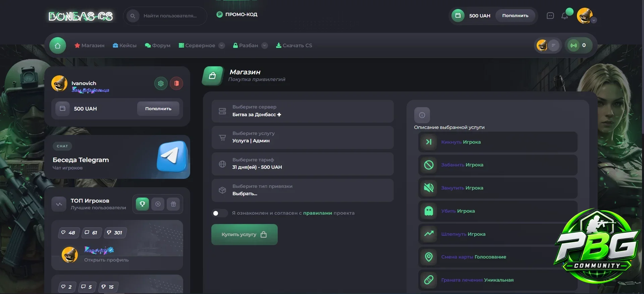Open the Форум menu item
The width and height of the screenshot is (644, 294).
point(158,46)
